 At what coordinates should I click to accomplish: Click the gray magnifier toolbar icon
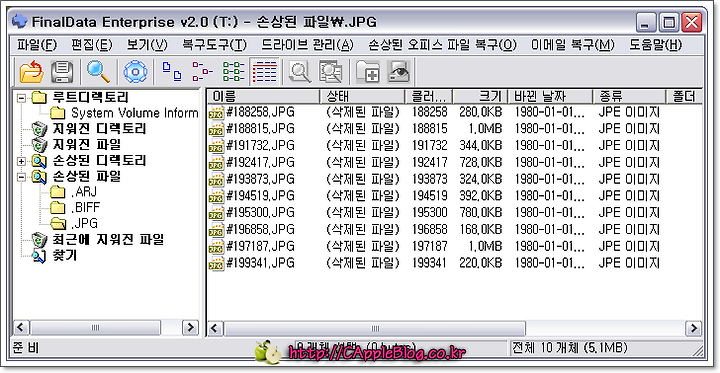[x=300, y=72]
